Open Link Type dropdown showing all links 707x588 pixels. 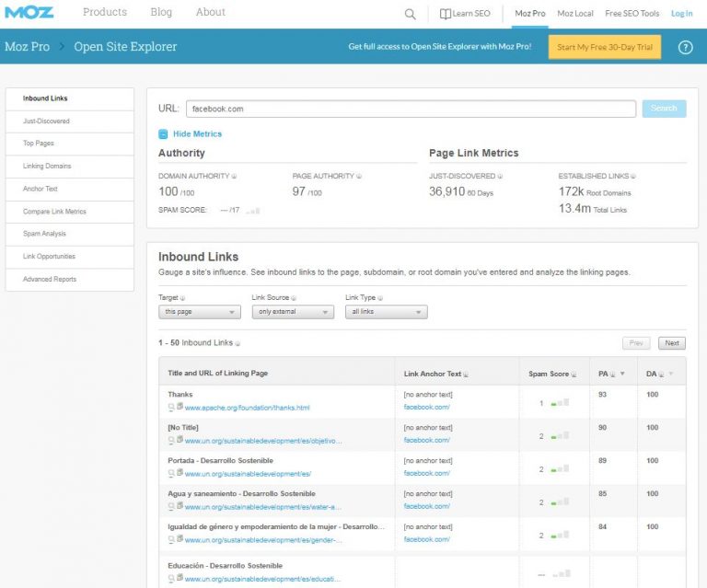click(x=386, y=312)
